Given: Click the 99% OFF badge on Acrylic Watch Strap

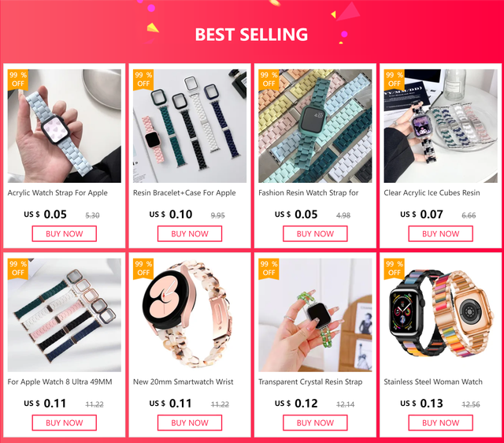Looking at the screenshot, I should point(18,80).
